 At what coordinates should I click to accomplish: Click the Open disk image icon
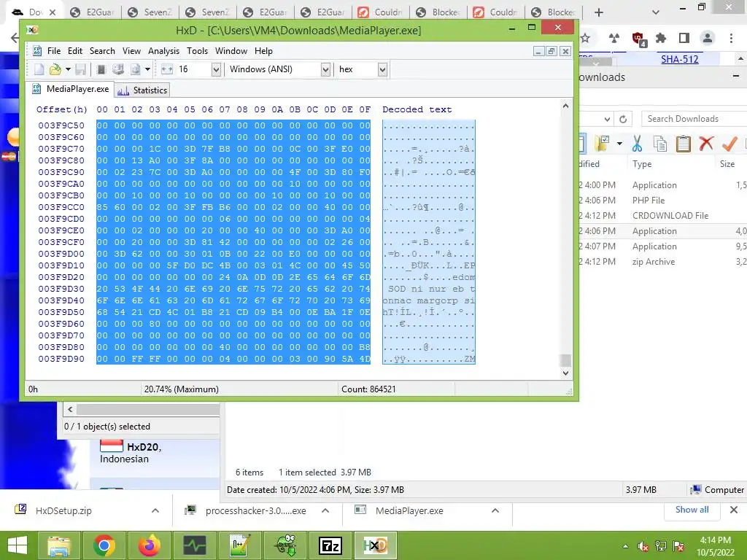(136, 69)
